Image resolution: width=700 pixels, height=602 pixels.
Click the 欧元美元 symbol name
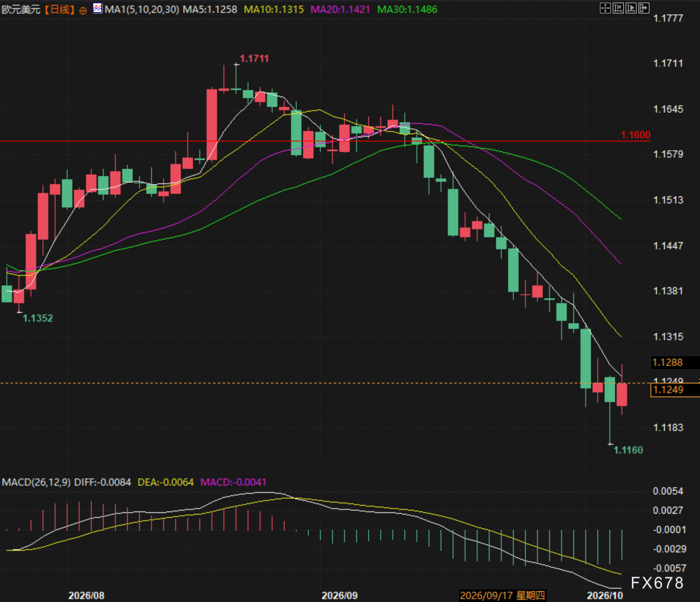click(x=21, y=10)
